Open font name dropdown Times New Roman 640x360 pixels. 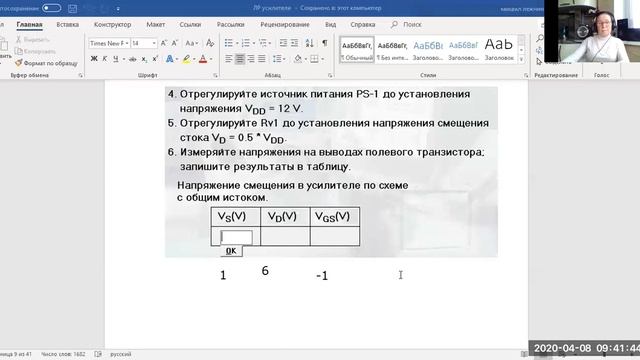coord(127,43)
